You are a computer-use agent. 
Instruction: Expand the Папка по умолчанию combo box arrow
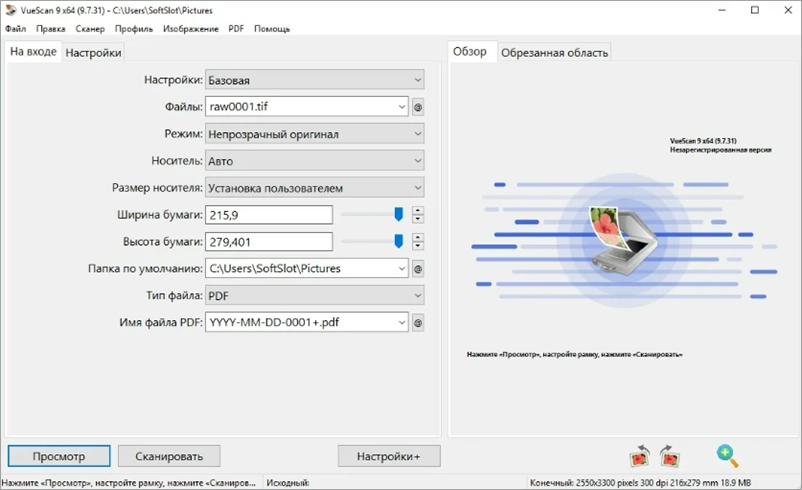(x=402, y=269)
